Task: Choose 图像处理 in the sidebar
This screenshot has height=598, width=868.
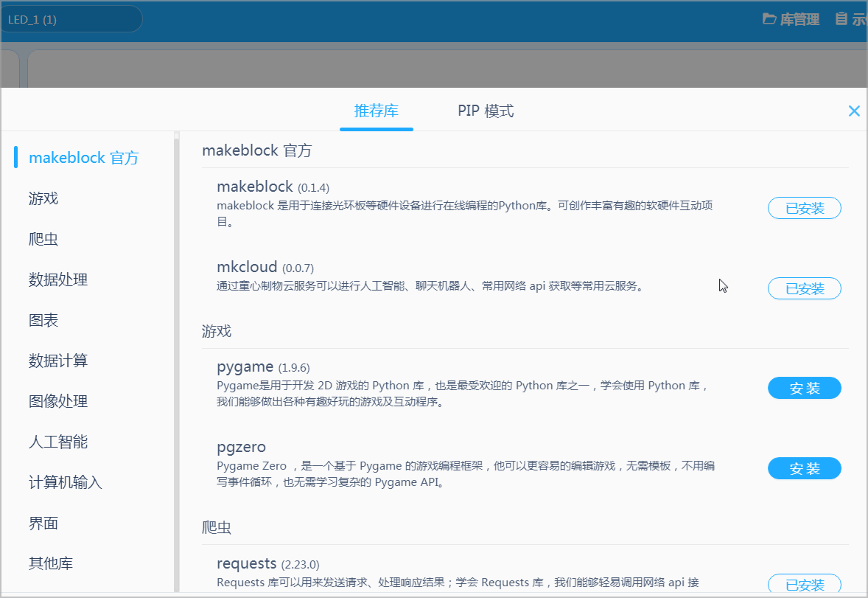Action: coord(58,400)
